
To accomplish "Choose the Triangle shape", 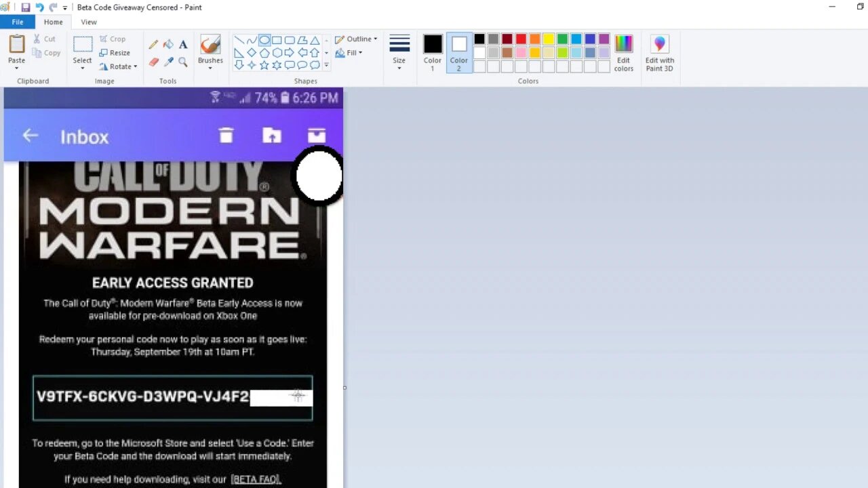I will pyautogui.click(x=315, y=40).
